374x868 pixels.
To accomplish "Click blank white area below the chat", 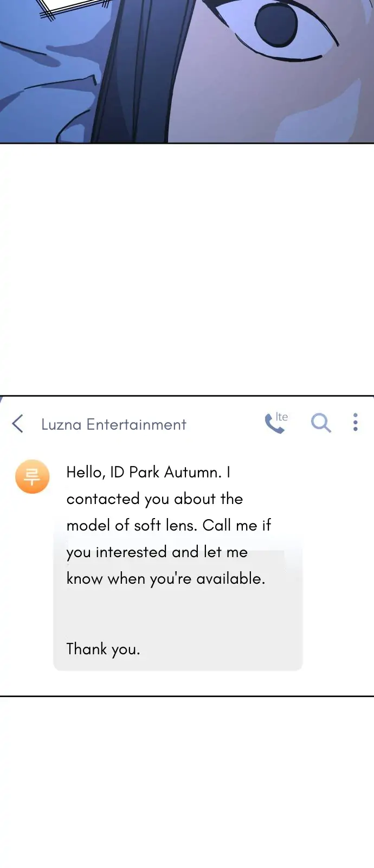I will 187,781.
